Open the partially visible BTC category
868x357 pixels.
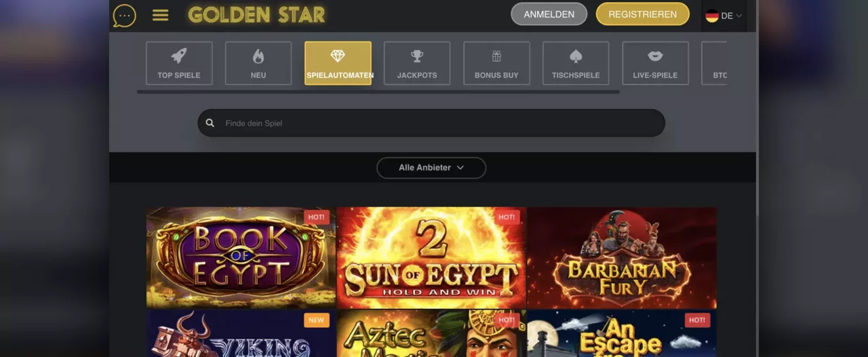714,63
